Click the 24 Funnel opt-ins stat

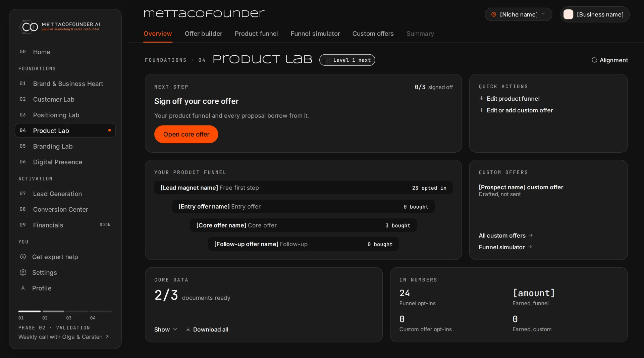tap(418, 298)
